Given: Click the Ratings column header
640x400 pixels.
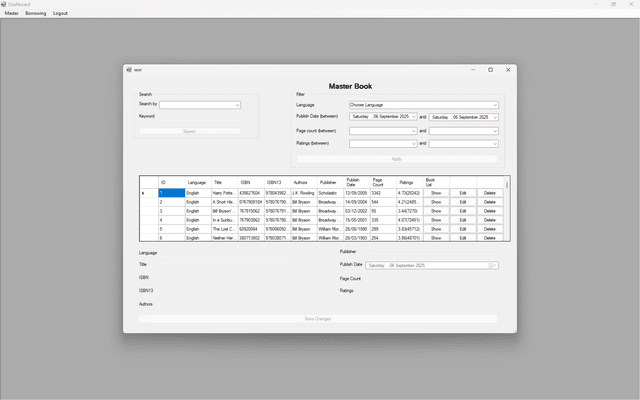Looking at the screenshot, I should pos(406,183).
